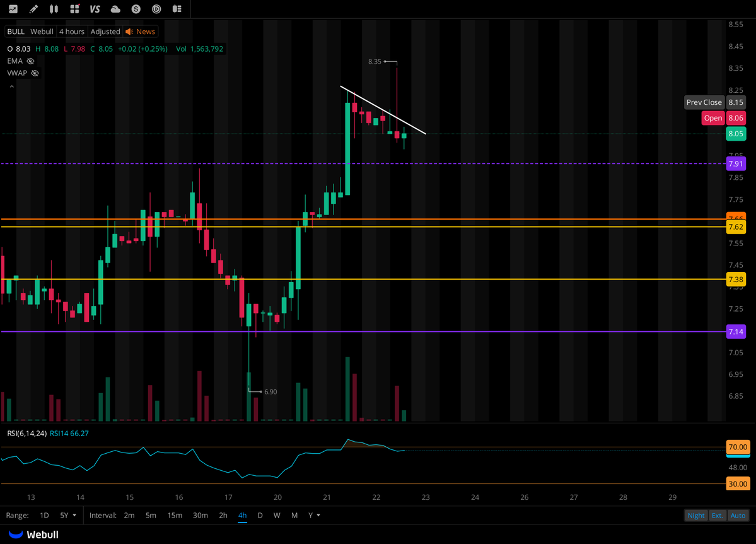Click the RSI(6,14,24) indicator label

(x=27, y=434)
